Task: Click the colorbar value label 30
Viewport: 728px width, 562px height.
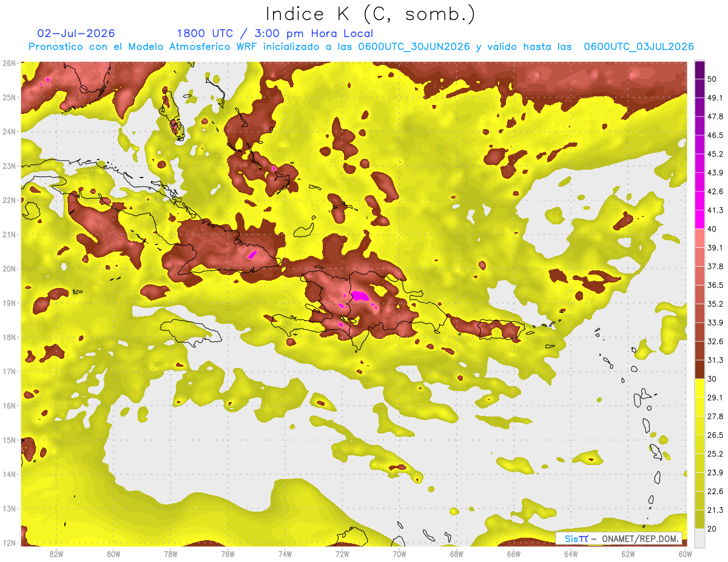Action: tap(713, 379)
